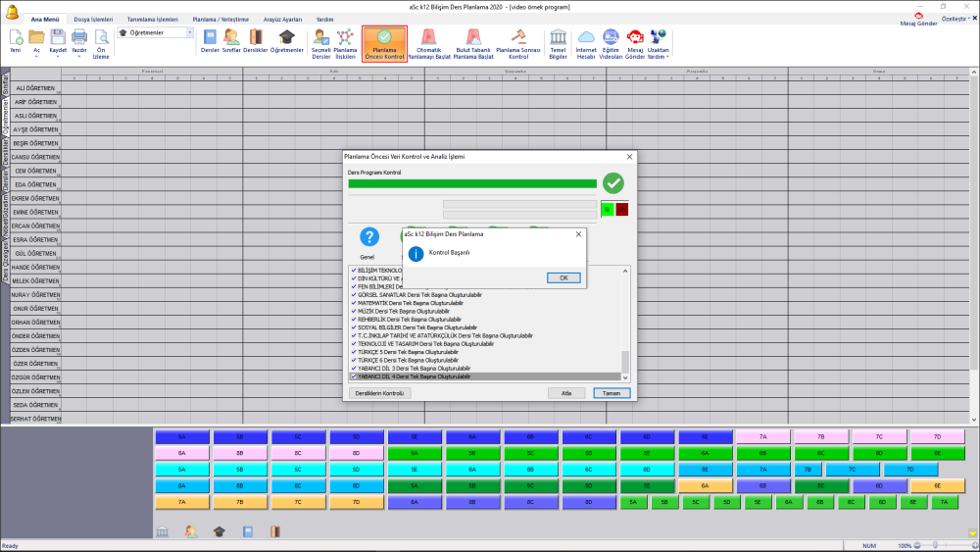Click the zoom slider in the status bar
The height and width of the screenshot is (552, 980).
click(936, 545)
